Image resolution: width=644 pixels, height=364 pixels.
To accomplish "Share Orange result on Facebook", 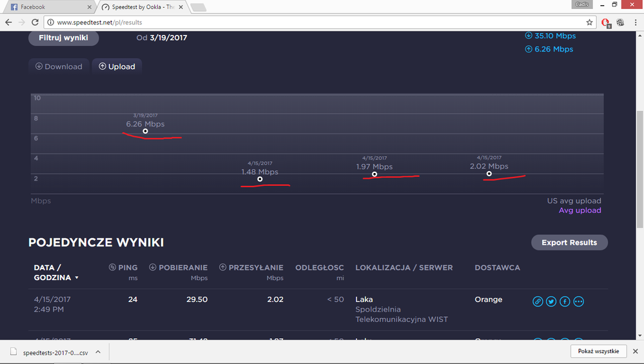I will pos(565,301).
